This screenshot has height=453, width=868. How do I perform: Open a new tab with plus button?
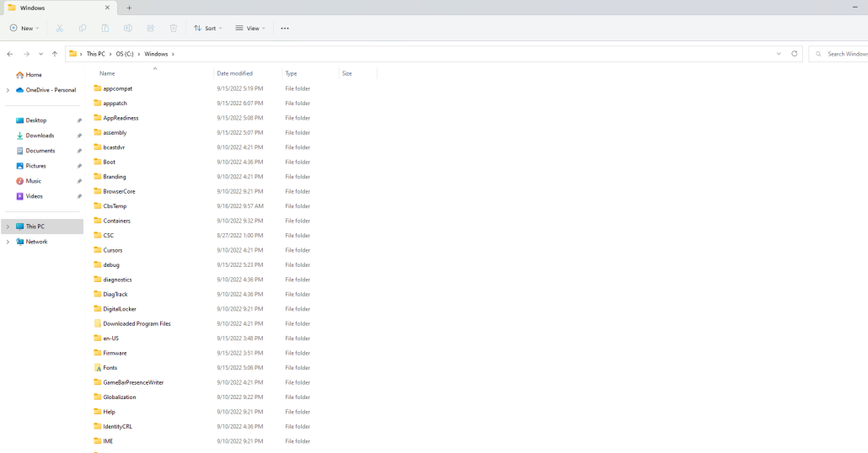pyautogui.click(x=129, y=8)
